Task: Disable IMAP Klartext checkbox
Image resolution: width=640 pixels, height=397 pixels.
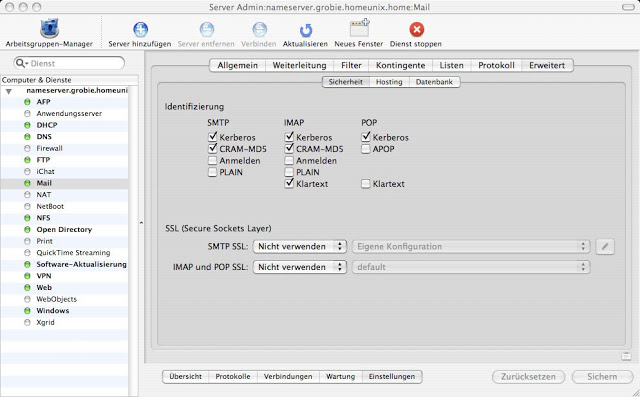Action: coord(289,184)
